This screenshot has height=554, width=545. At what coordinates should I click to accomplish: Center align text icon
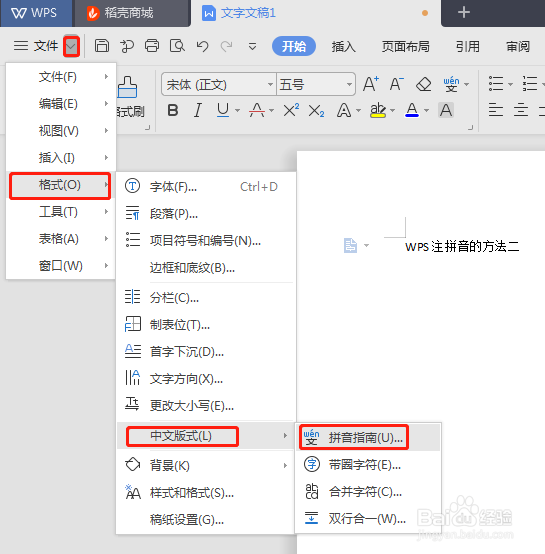pyautogui.click(x=521, y=110)
